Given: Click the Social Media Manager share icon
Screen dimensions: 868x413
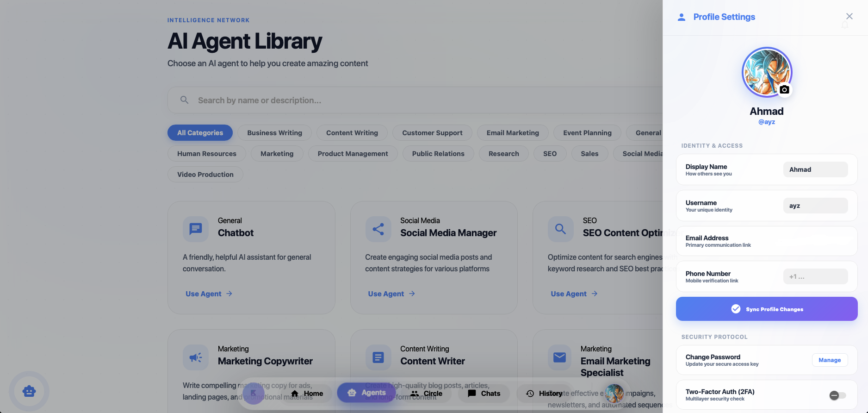Looking at the screenshot, I should (x=378, y=229).
